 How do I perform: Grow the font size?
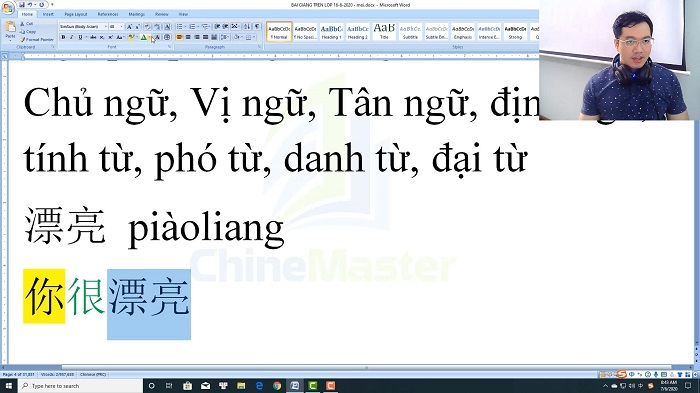click(129, 27)
